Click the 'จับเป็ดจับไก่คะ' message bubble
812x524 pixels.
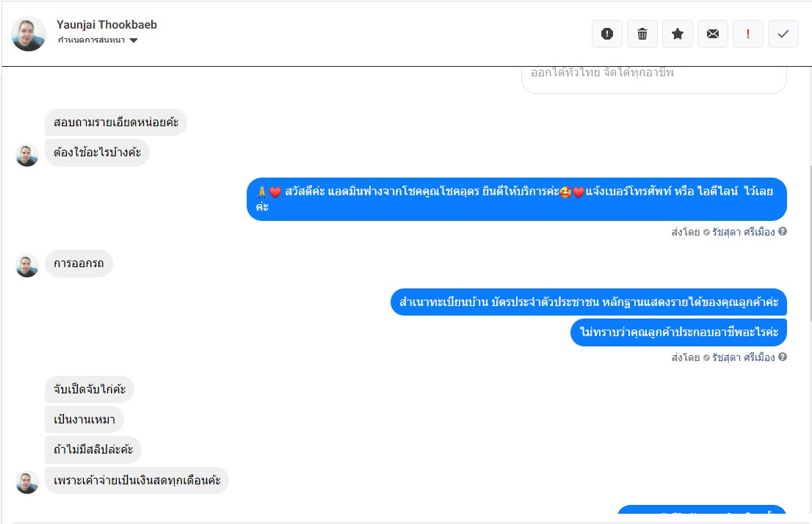tap(90, 390)
